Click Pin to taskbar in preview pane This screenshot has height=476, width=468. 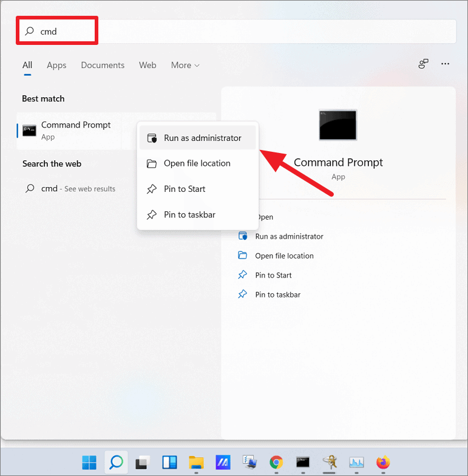pyautogui.click(x=278, y=294)
